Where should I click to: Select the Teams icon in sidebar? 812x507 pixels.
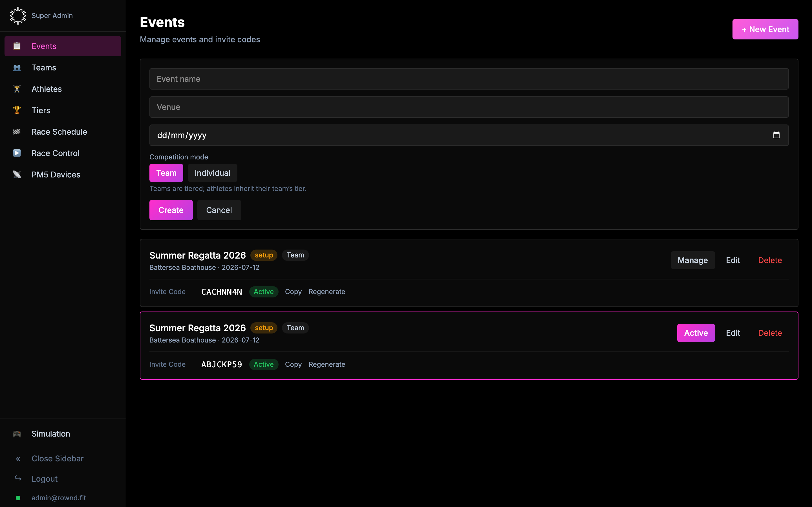coord(16,67)
